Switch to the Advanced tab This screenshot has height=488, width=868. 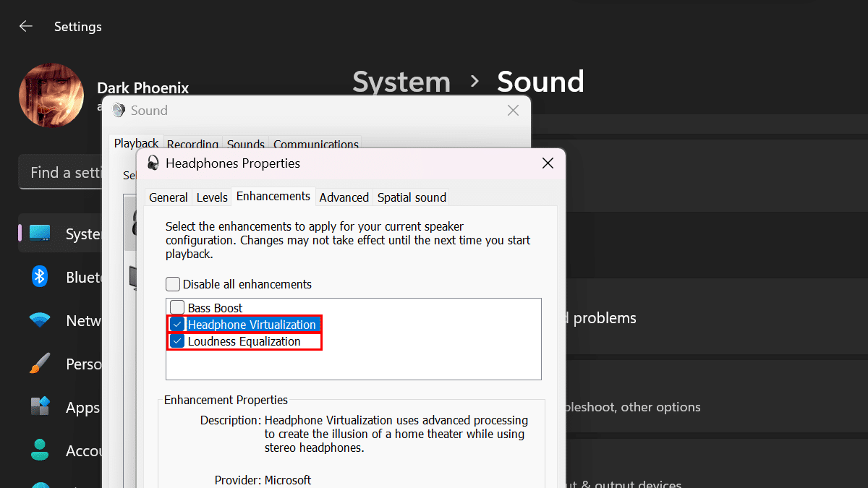(344, 197)
